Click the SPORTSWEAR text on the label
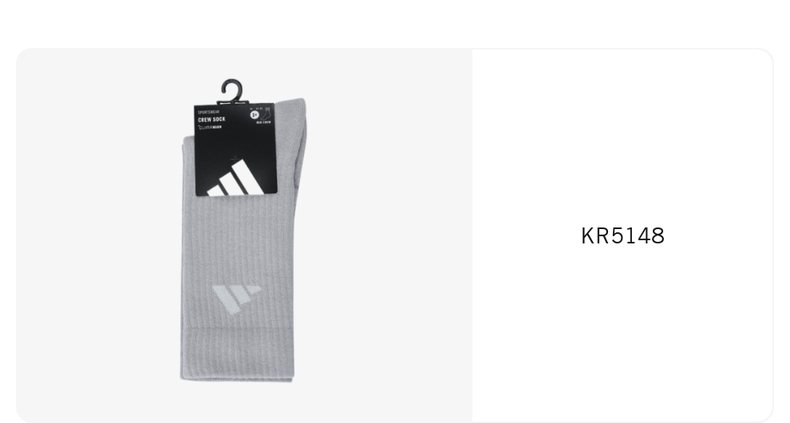This screenshot has height=423, width=790. pyautogui.click(x=208, y=112)
